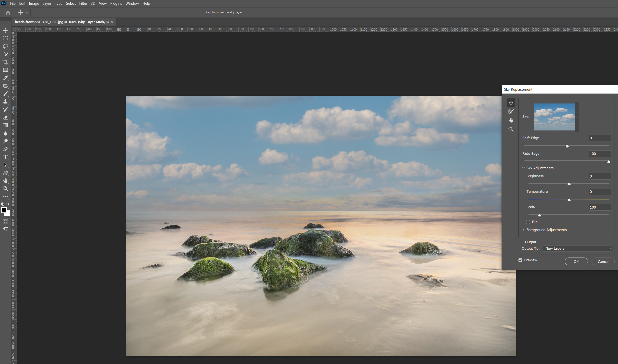Open the Select menu

tap(71, 3)
